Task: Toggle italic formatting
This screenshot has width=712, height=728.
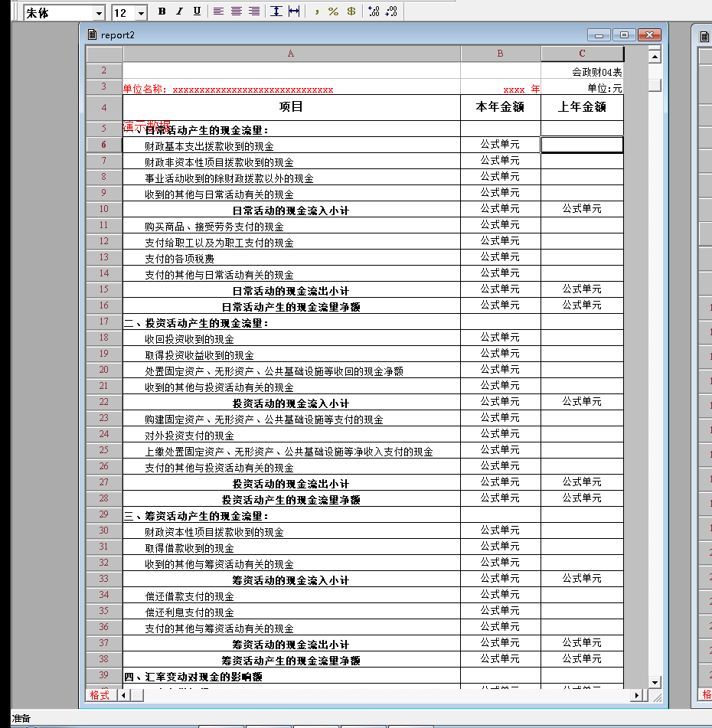Action: click(179, 11)
